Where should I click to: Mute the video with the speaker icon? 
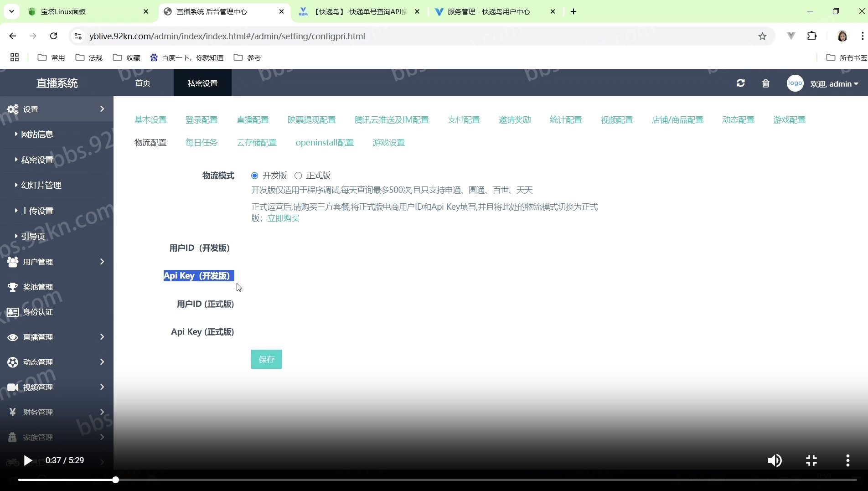[x=775, y=460]
